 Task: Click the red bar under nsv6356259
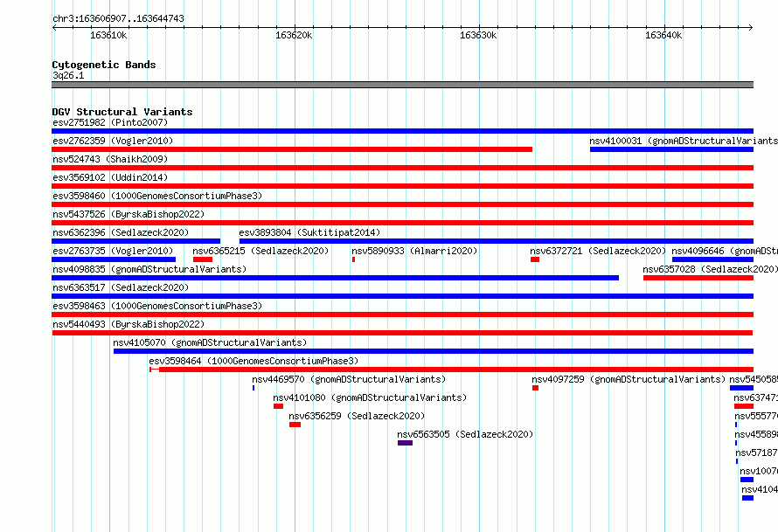point(295,425)
